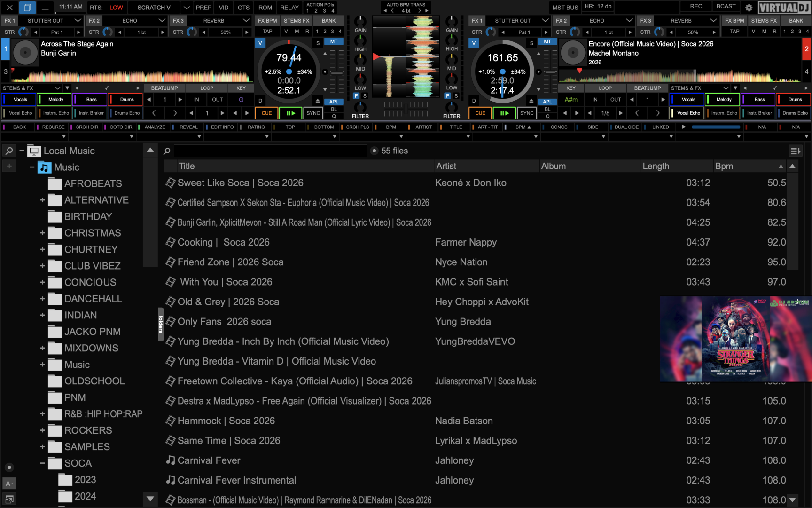Click the magnifier icon beside Local Music
Viewport: 812px width, 508px height.
(9, 151)
